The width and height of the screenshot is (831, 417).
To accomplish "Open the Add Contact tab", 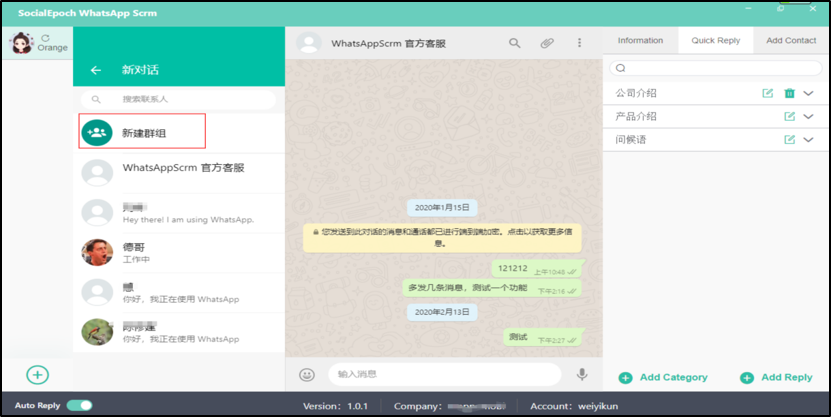I will click(791, 41).
